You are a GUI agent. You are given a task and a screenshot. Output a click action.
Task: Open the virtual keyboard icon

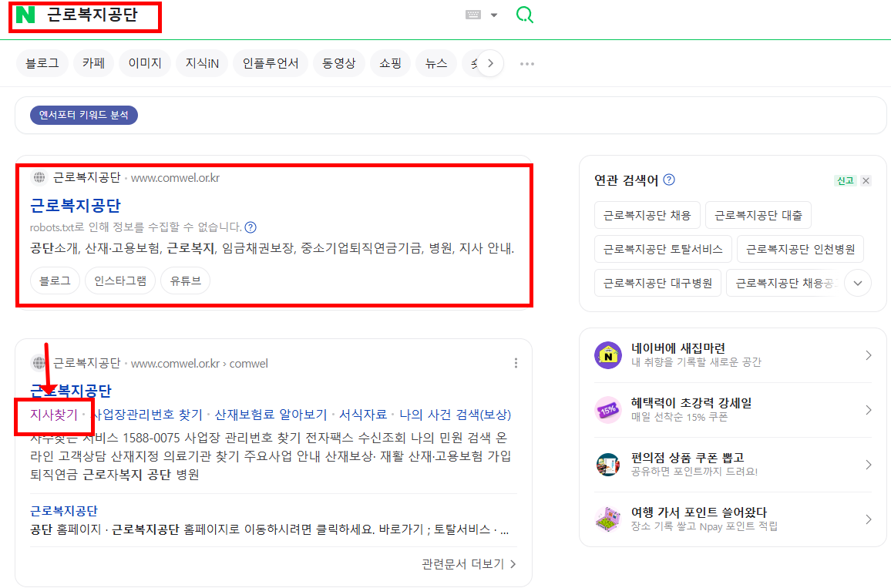pyautogui.click(x=472, y=15)
